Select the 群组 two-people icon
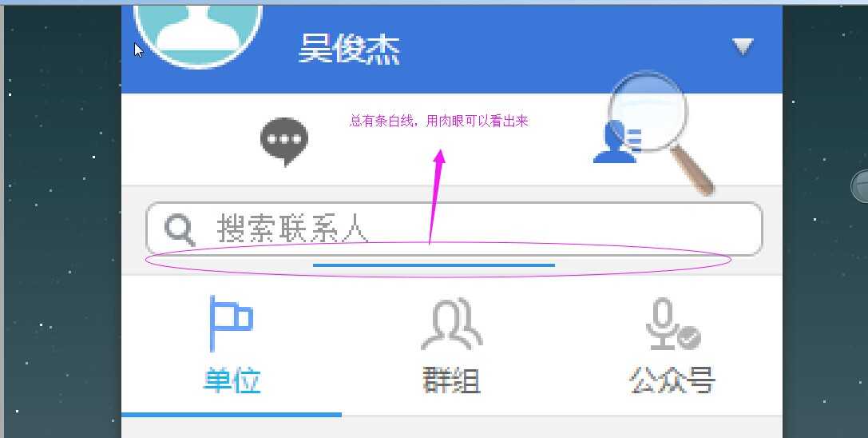The image size is (868, 438). pyautogui.click(x=452, y=325)
